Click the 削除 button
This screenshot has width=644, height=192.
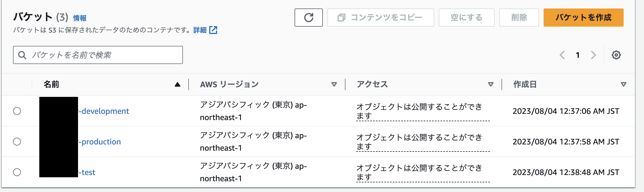click(519, 18)
